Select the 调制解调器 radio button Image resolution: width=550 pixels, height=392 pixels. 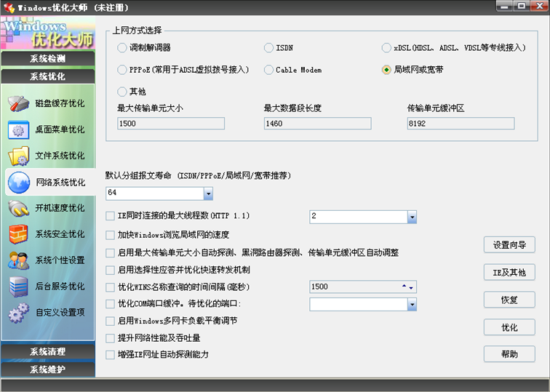[121, 48]
